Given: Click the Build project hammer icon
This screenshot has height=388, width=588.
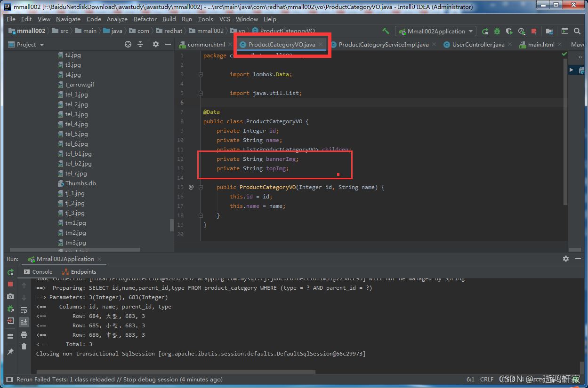Looking at the screenshot, I should 386,31.
